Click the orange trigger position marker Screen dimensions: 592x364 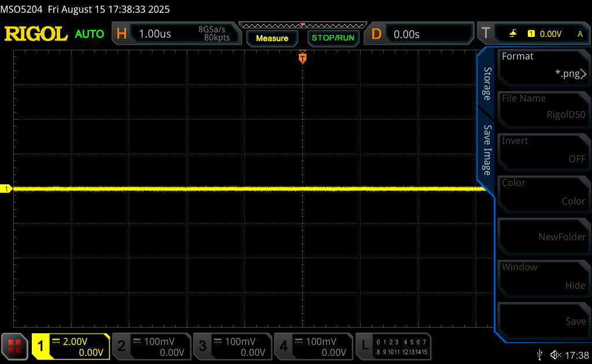(x=302, y=57)
